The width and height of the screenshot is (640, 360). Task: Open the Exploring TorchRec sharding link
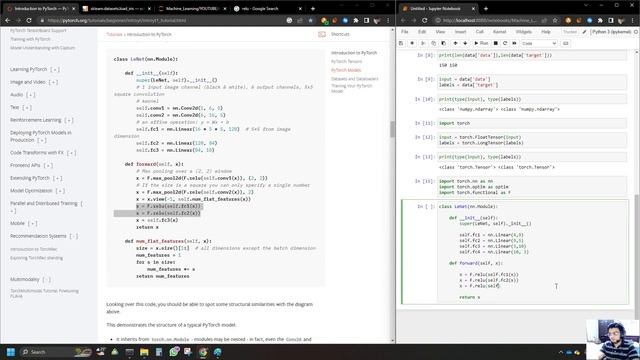[36, 258]
